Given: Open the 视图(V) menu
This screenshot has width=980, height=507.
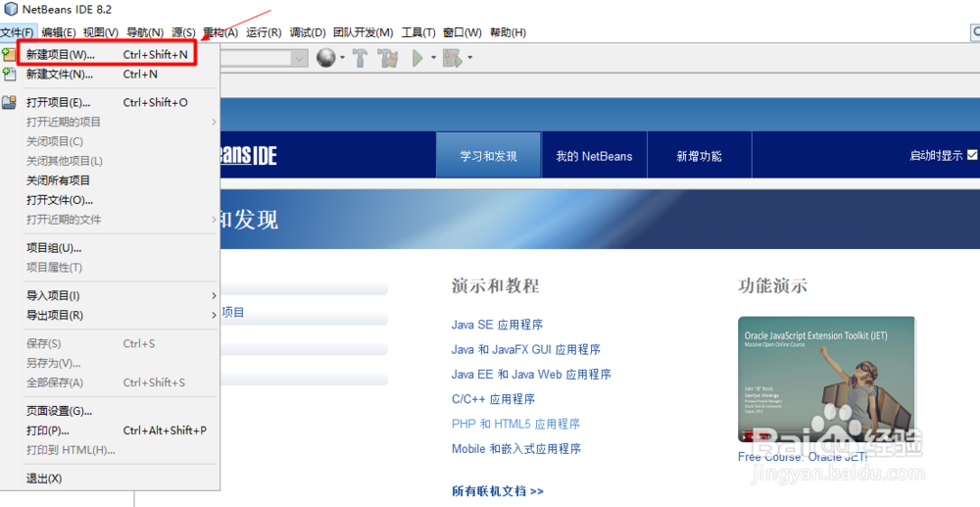Looking at the screenshot, I should (x=101, y=32).
